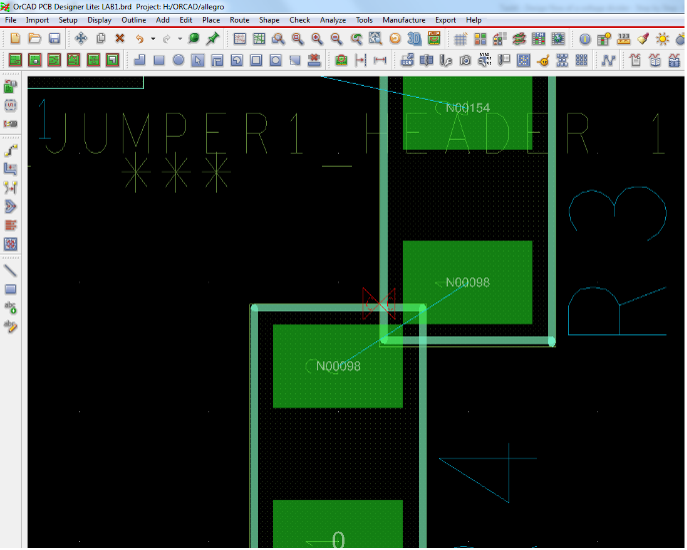The width and height of the screenshot is (687, 550).
Task: Select the Move tool icon
Action: (81, 38)
